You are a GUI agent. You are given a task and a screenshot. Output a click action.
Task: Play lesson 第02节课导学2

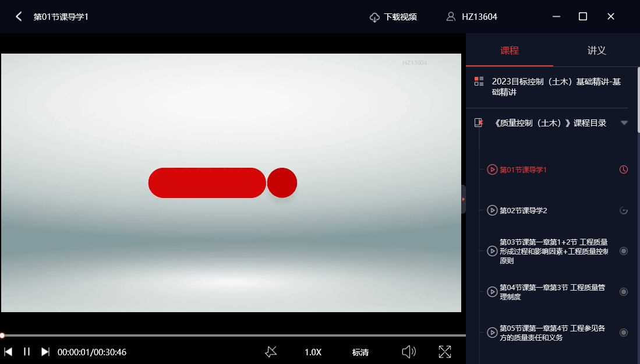coord(523,210)
